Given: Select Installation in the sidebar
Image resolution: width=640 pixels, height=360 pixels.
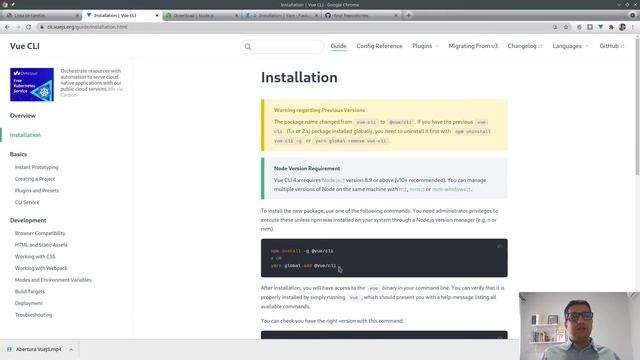Looking at the screenshot, I should click(x=25, y=135).
